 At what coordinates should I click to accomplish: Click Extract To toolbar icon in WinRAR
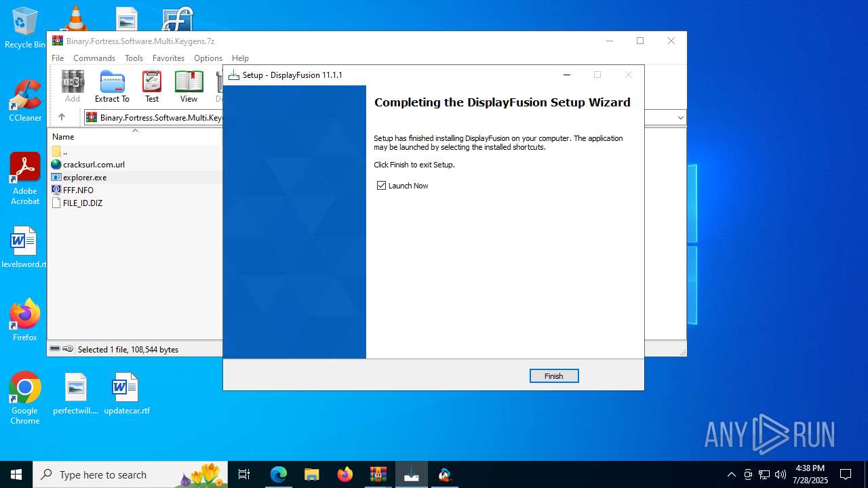coord(112,86)
